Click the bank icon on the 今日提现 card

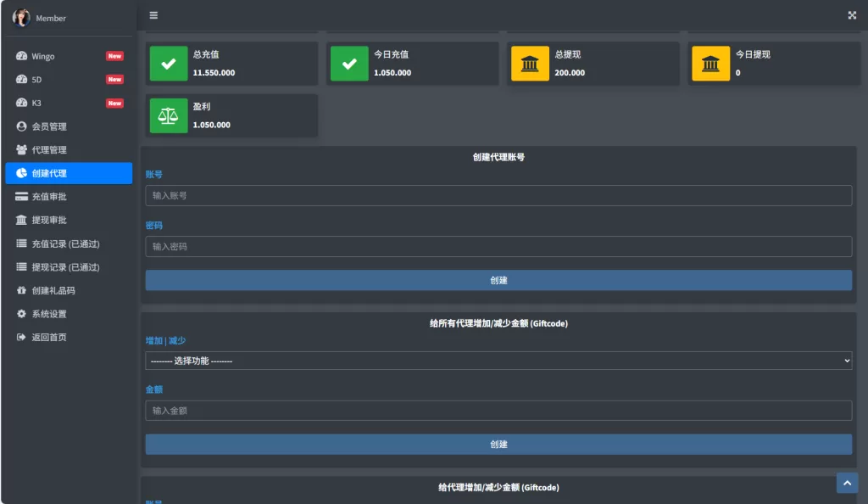[710, 64]
